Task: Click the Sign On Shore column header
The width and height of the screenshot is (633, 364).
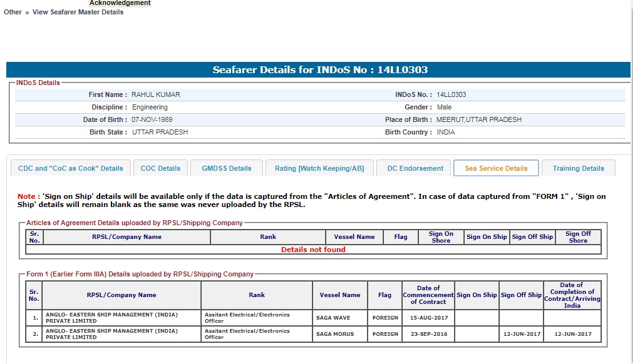Action: 441,237
